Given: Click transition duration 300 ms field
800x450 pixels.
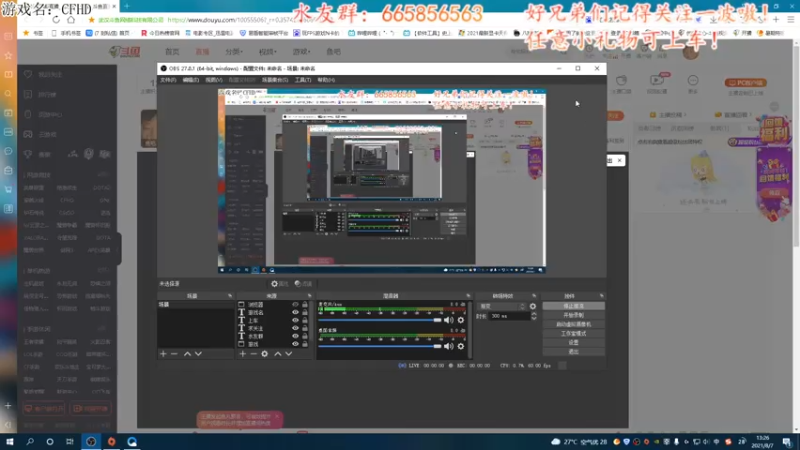Looking at the screenshot, I should [509, 316].
